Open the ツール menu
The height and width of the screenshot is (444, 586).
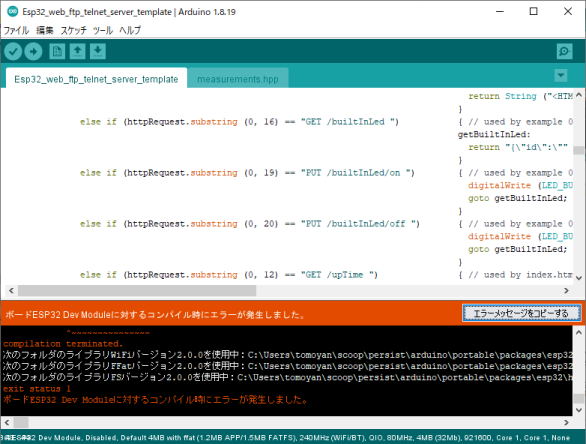pos(103,30)
